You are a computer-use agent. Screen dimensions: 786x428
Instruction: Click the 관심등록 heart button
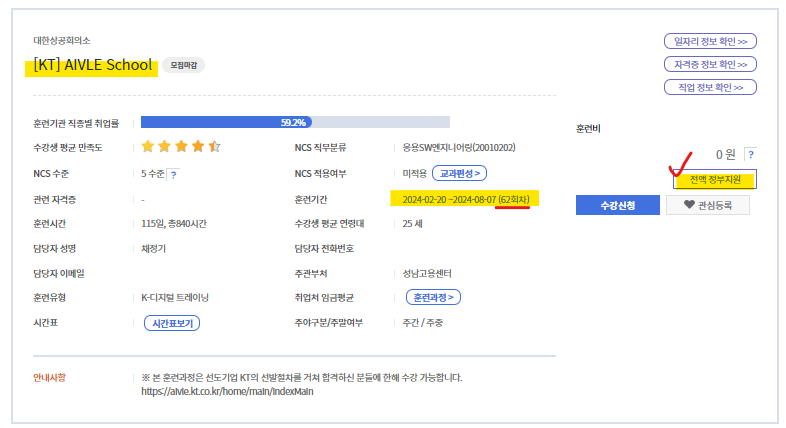pos(708,205)
